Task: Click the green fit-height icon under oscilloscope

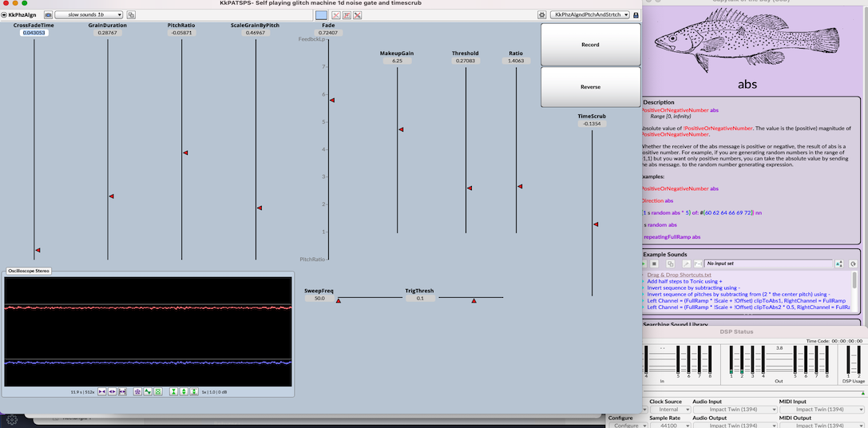Action: click(194, 391)
